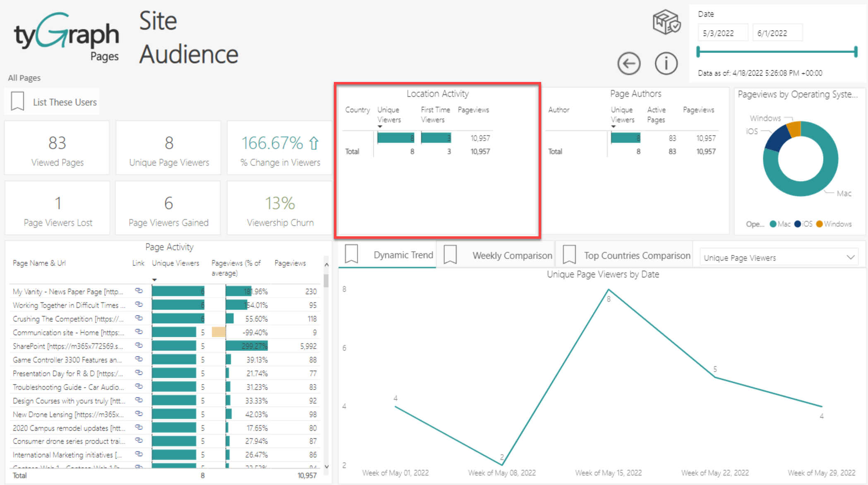This screenshot has height=485, width=868.
Task: Sort Page Activity by Unique Viewers column
Action: 175,263
